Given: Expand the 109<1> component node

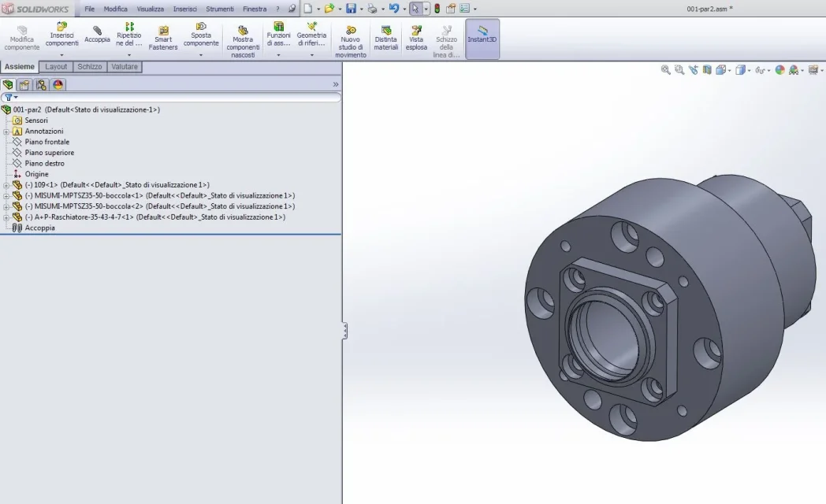Looking at the screenshot, I should 6,185.
